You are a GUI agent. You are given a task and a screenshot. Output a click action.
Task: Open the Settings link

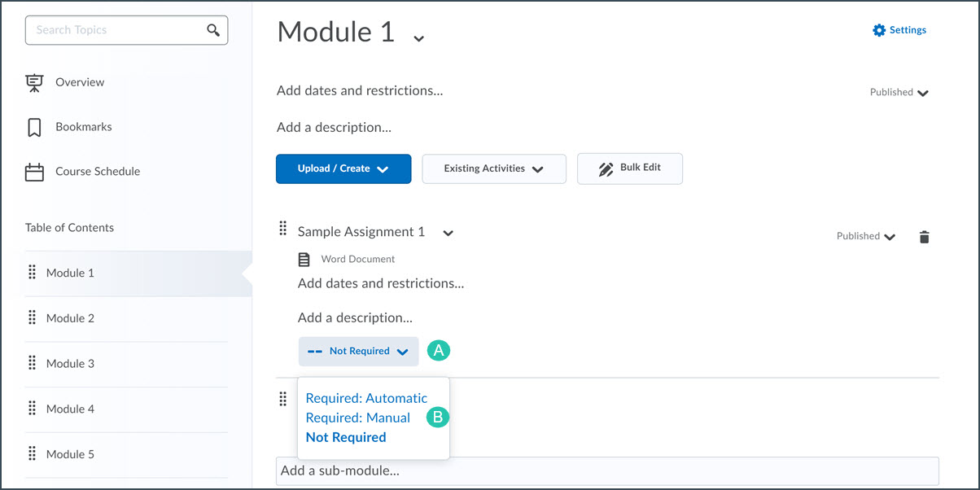908,30
